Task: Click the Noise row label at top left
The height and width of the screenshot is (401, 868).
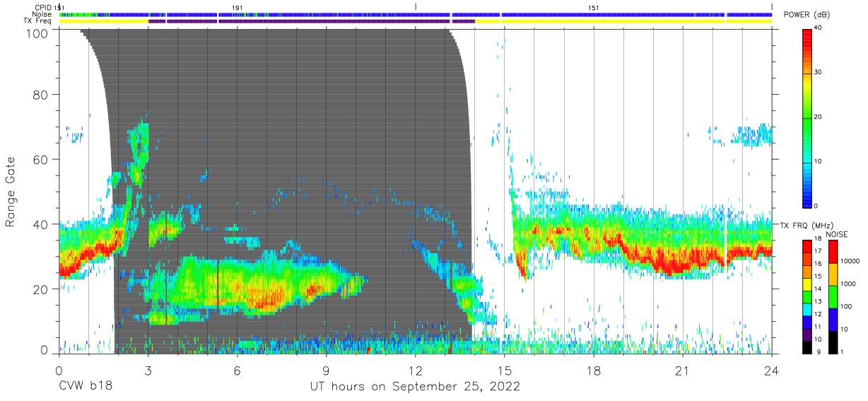Action: [43, 14]
